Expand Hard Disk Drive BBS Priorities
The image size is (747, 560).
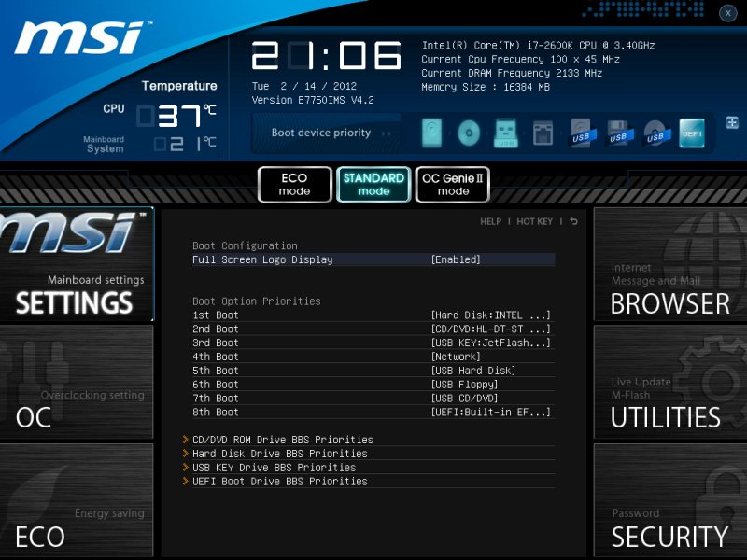280,454
